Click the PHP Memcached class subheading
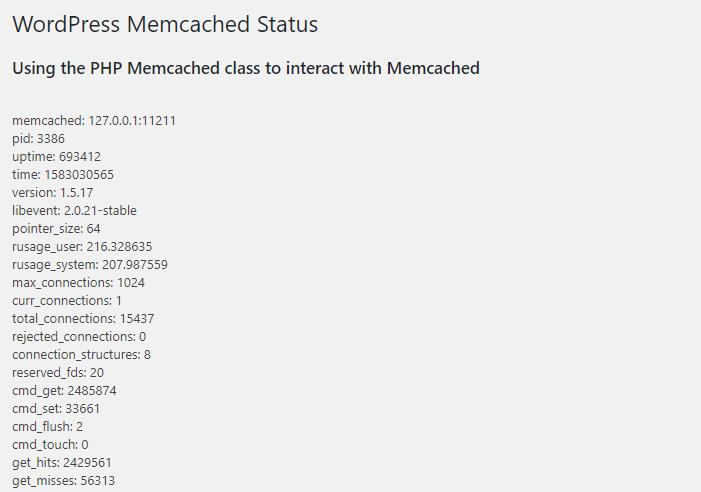Image resolution: width=701 pixels, height=492 pixels. click(246, 68)
